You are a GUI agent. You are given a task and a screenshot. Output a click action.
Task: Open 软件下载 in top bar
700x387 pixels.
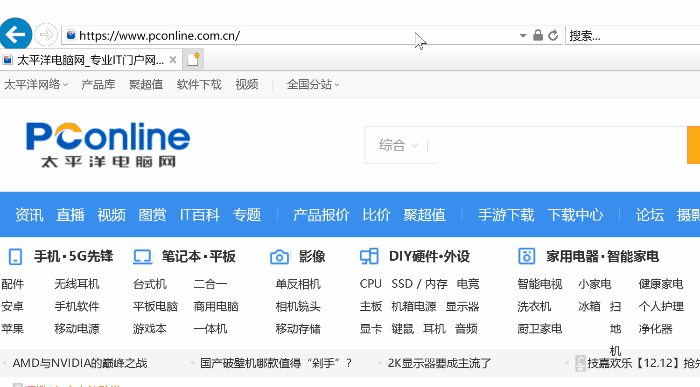point(199,84)
